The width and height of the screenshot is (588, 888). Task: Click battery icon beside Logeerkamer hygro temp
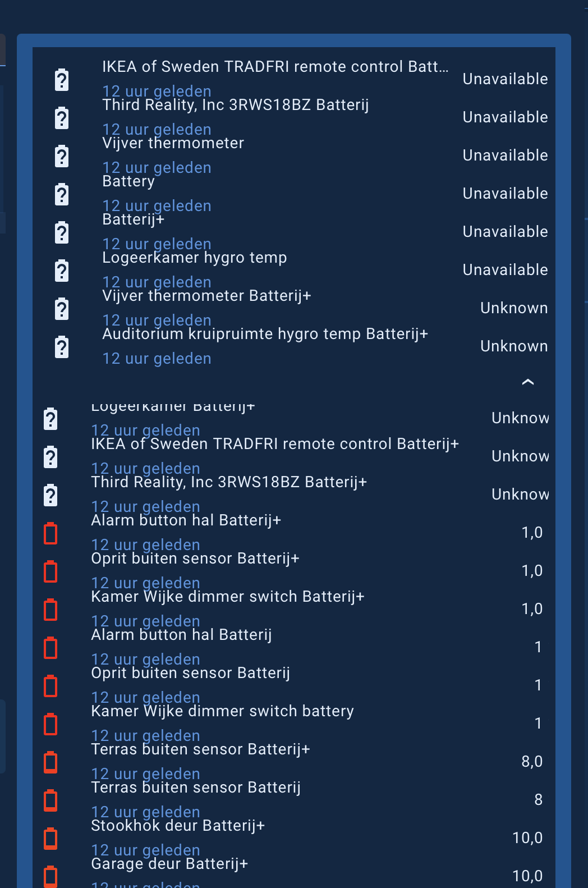click(62, 271)
